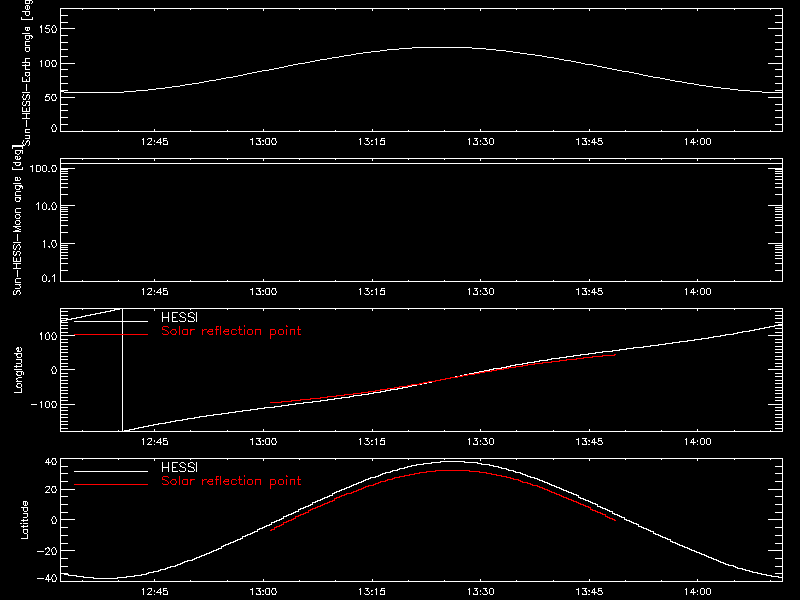Click the 20 tick label on Latitude plot
Image resolution: width=800 pixels, height=600 pixels.
click(51, 490)
